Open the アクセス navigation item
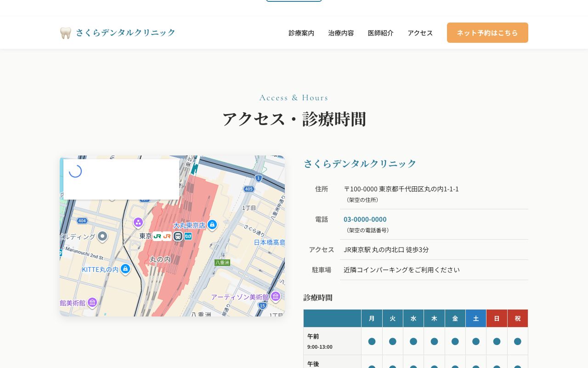588x368 pixels. coord(420,33)
